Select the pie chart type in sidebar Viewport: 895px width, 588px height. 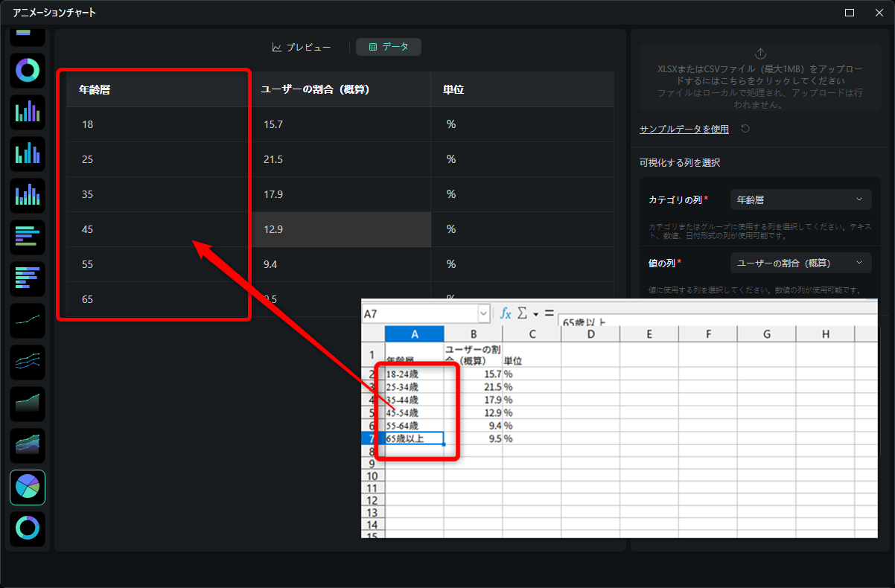pyautogui.click(x=28, y=488)
